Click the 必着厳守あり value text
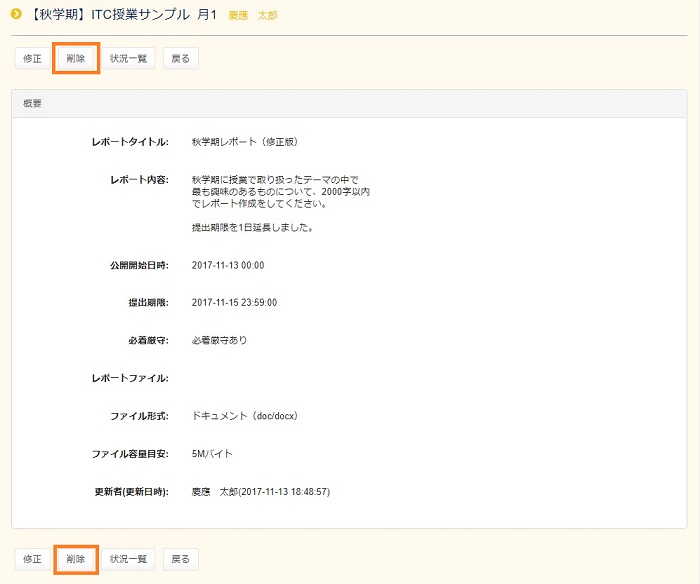The width and height of the screenshot is (700, 584). tap(219, 340)
